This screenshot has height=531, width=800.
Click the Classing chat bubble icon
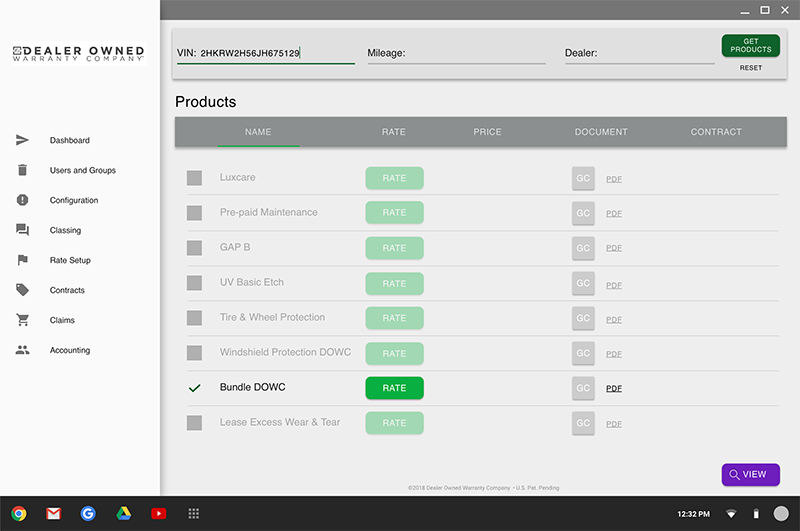coord(22,230)
